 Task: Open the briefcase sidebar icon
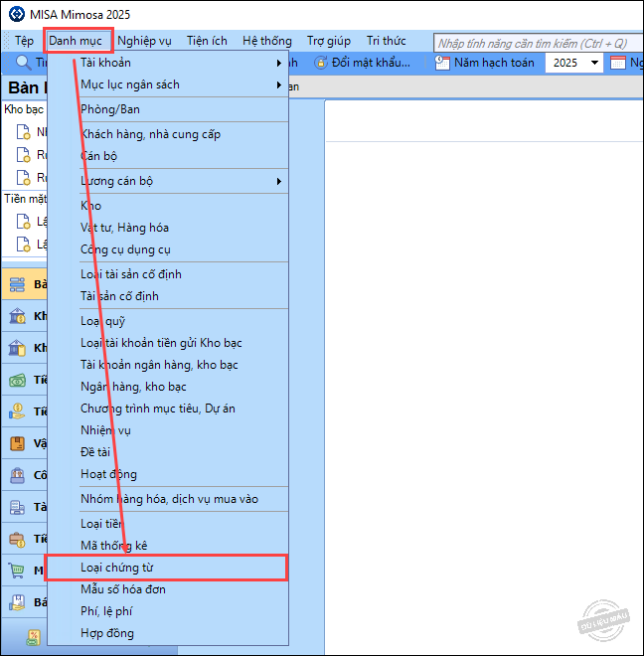[x=17, y=539]
